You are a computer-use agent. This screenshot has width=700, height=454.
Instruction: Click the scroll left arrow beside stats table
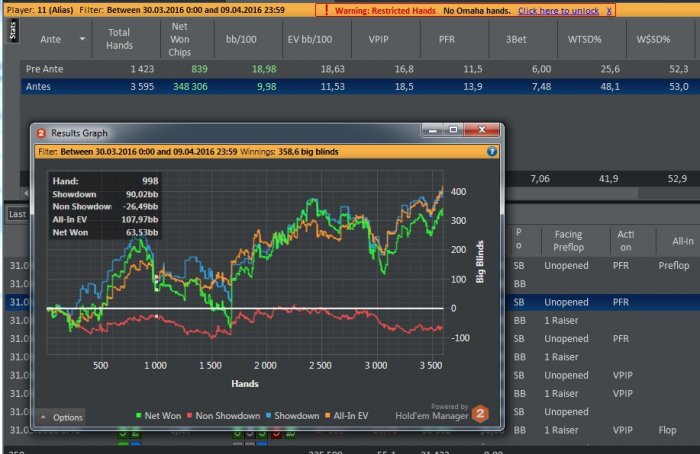tap(26, 193)
